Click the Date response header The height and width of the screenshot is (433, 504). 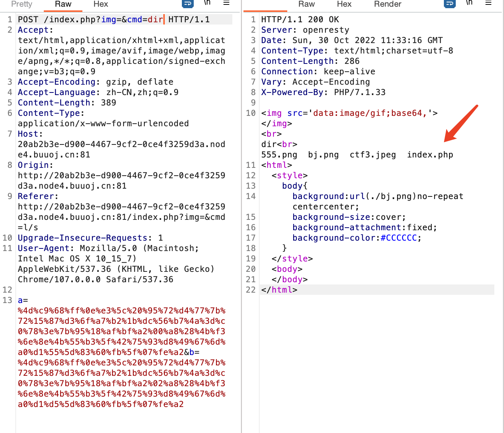click(x=352, y=40)
